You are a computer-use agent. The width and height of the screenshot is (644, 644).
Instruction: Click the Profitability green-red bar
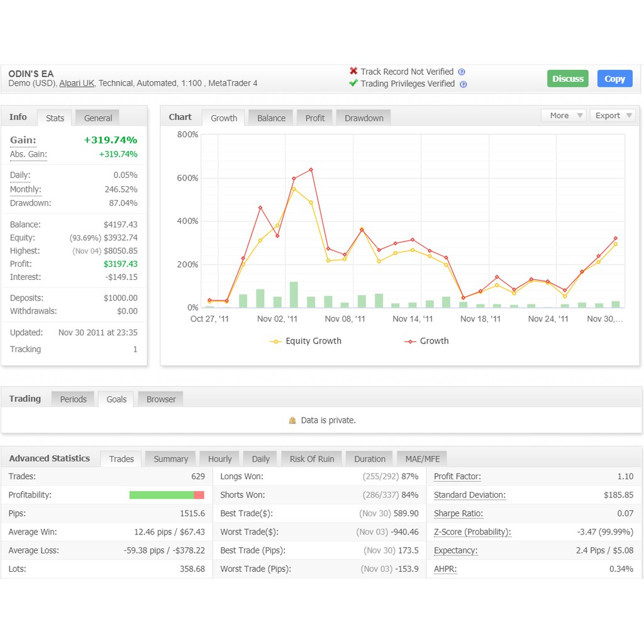(167, 495)
